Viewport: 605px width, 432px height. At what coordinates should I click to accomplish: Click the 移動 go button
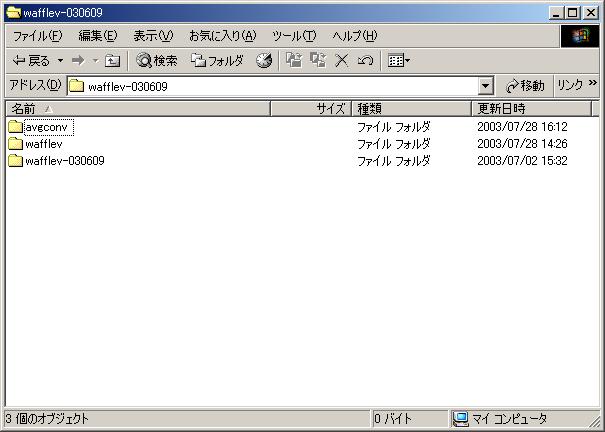click(x=525, y=86)
